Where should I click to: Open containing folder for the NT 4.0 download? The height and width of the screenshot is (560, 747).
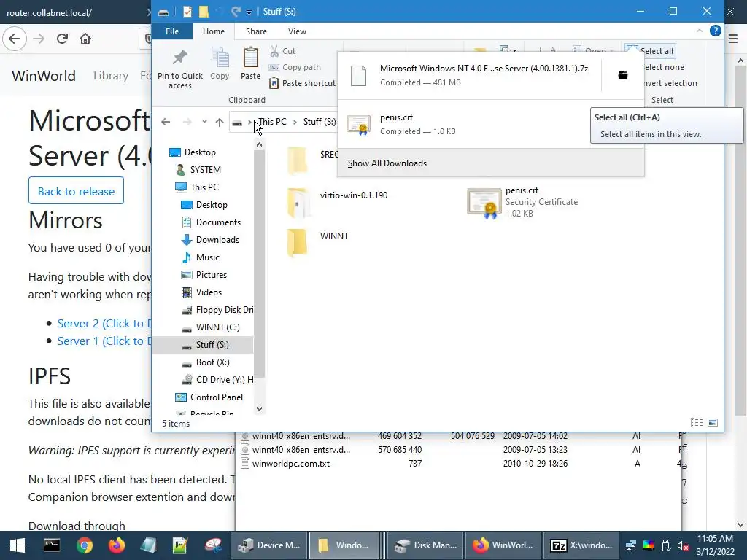[623, 75]
